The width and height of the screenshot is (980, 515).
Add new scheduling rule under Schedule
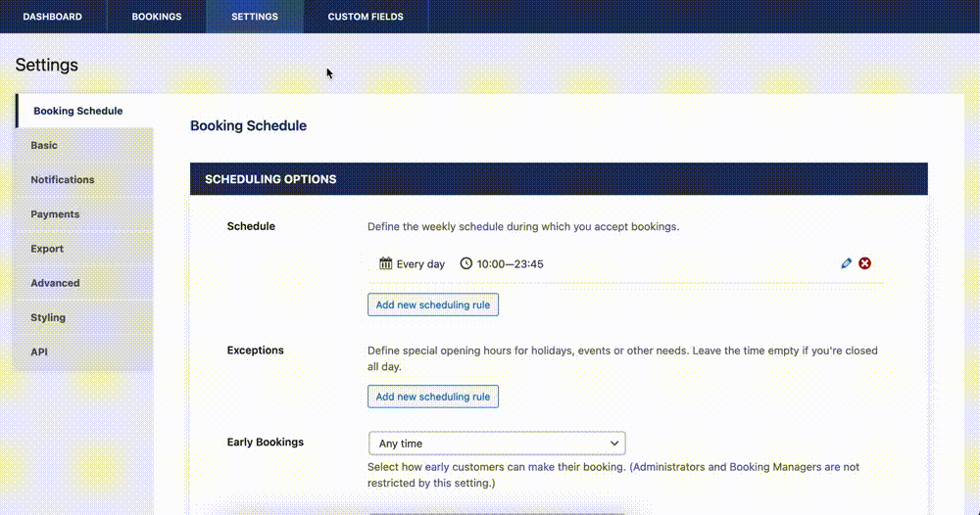[433, 304]
